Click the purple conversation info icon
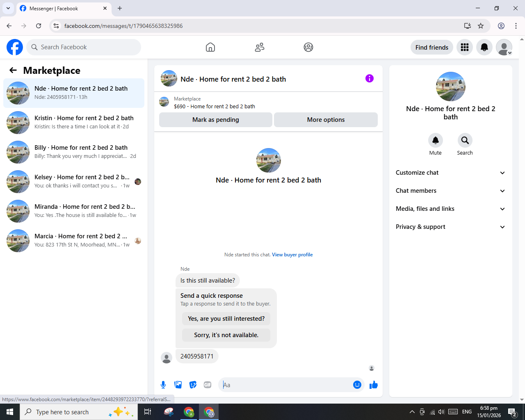525x420 pixels. [370, 78]
